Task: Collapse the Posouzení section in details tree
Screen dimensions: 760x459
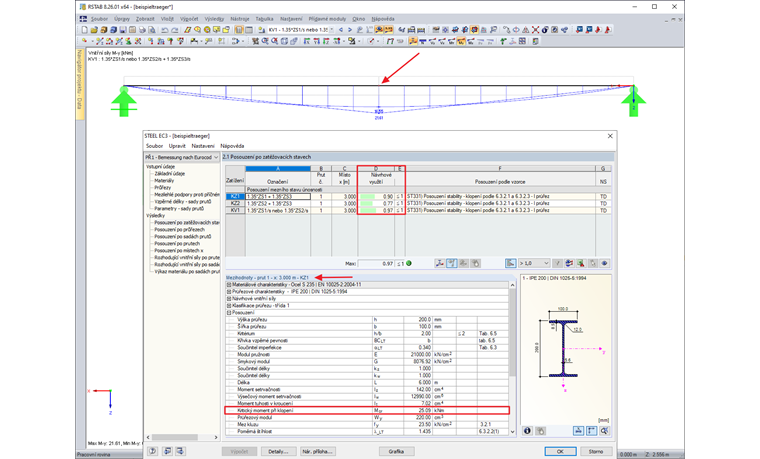Action: (229, 312)
